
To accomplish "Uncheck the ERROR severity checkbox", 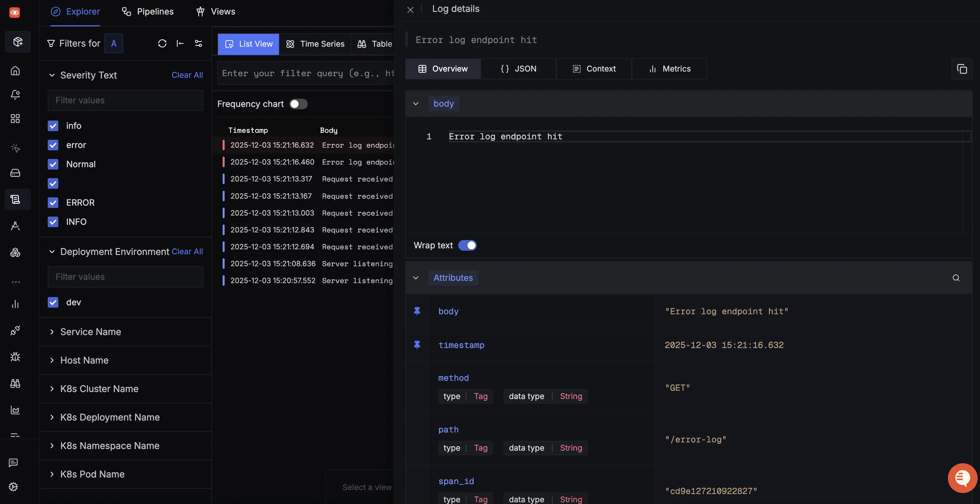I will tap(53, 202).
